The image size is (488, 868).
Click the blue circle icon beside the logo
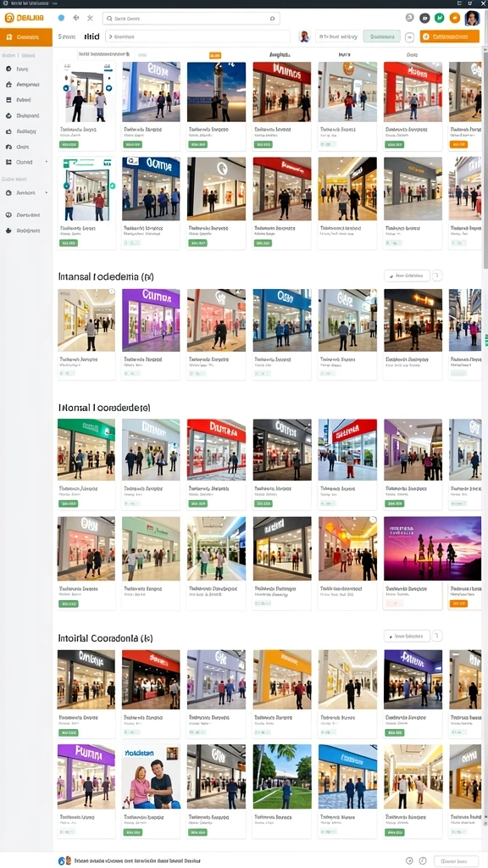pos(61,19)
